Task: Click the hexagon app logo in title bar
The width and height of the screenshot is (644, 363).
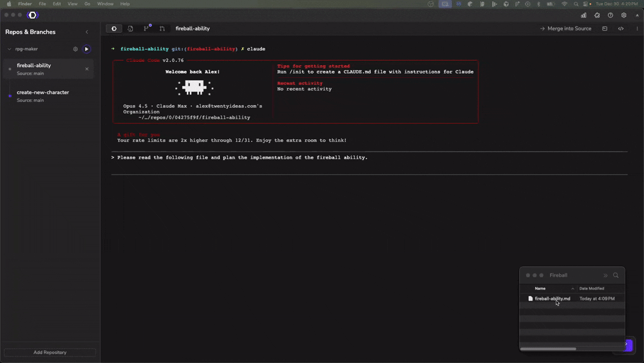Action: click(32, 15)
